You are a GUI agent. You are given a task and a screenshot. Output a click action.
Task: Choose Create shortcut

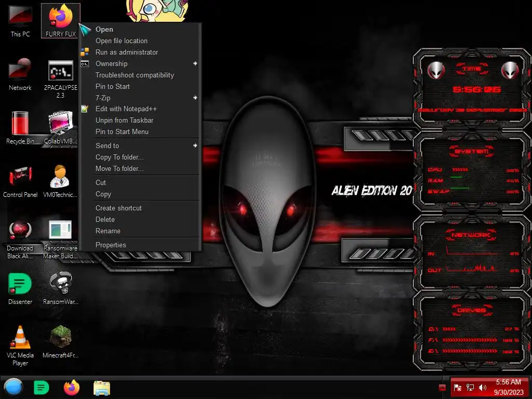(140, 208)
